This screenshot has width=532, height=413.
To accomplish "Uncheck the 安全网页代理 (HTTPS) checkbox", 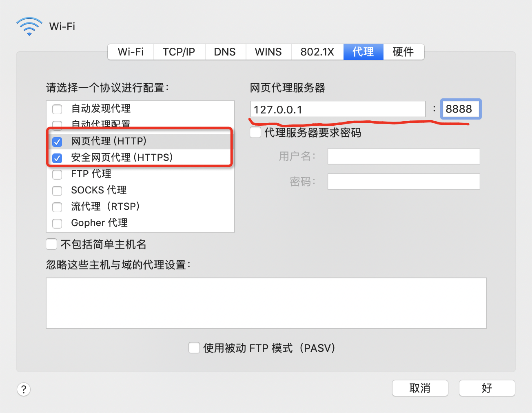I will pyautogui.click(x=57, y=158).
